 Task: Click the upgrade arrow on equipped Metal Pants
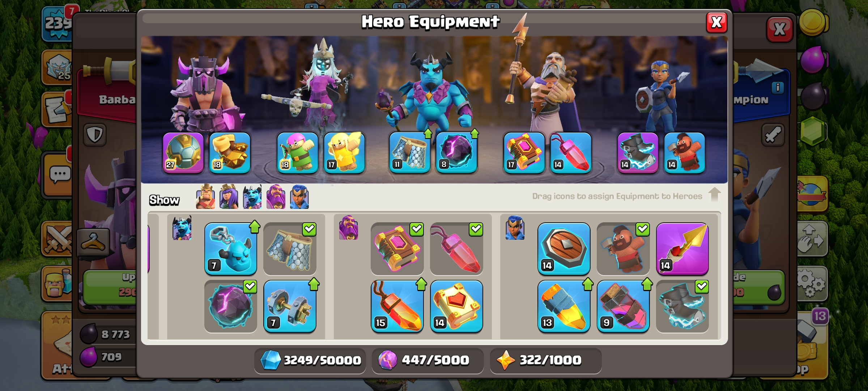428,133
